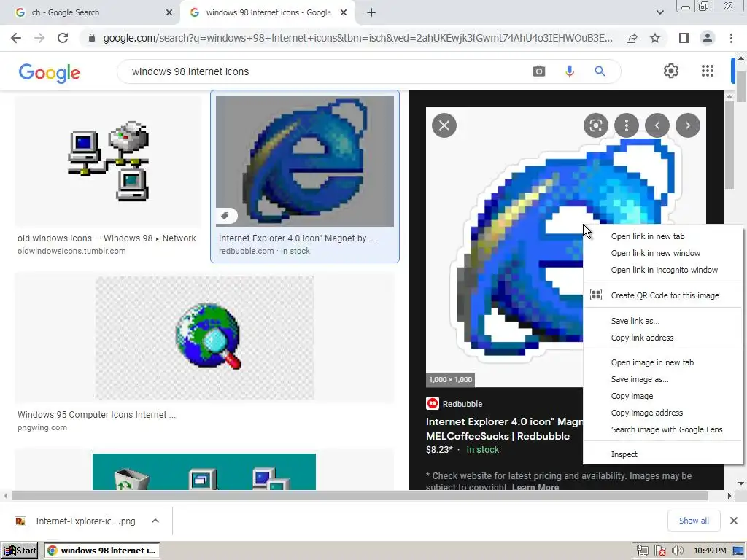Click Redbubble source in preview panel
Screen dimensions: 747x560
coord(454,404)
